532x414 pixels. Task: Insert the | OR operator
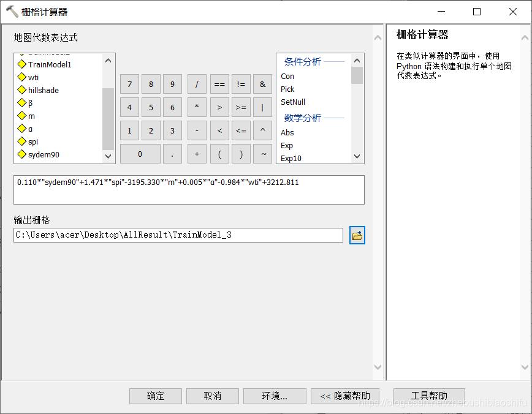(x=262, y=107)
